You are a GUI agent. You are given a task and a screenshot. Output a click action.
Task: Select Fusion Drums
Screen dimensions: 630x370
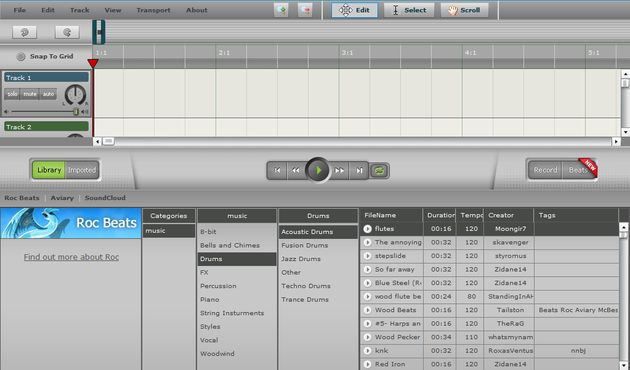tap(318, 245)
